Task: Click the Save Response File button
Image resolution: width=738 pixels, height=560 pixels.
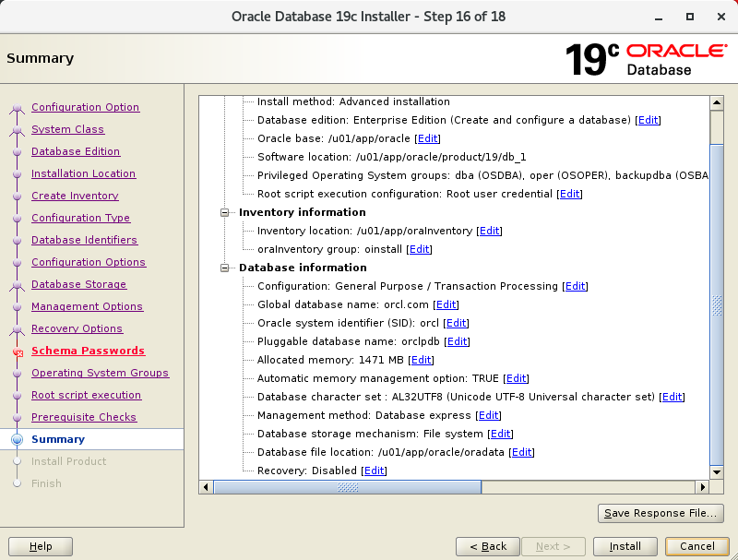Action: 661,513
